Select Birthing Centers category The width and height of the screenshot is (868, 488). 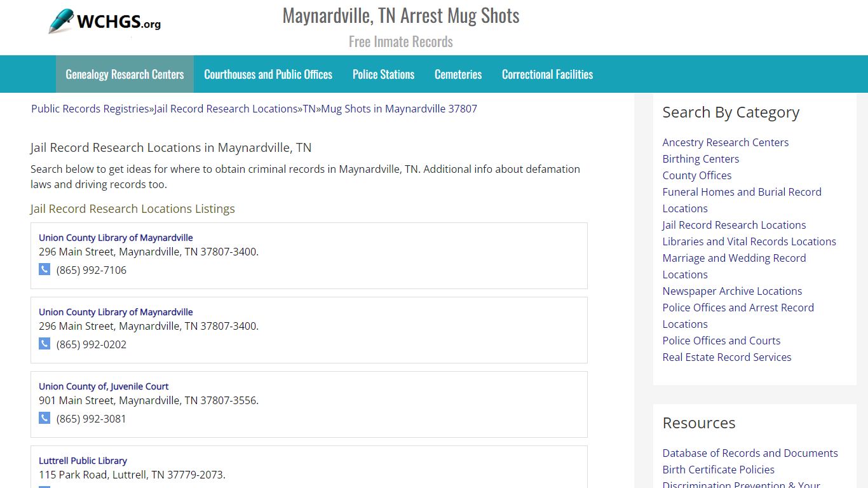701,159
